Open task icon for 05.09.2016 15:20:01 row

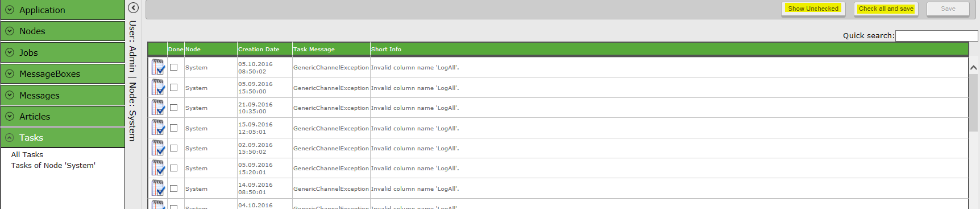(x=158, y=168)
